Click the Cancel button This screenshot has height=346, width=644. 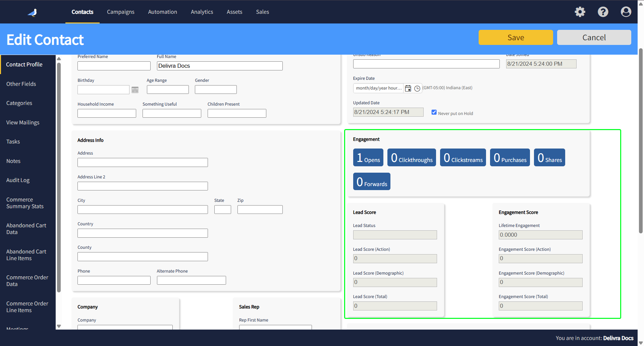tap(594, 37)
